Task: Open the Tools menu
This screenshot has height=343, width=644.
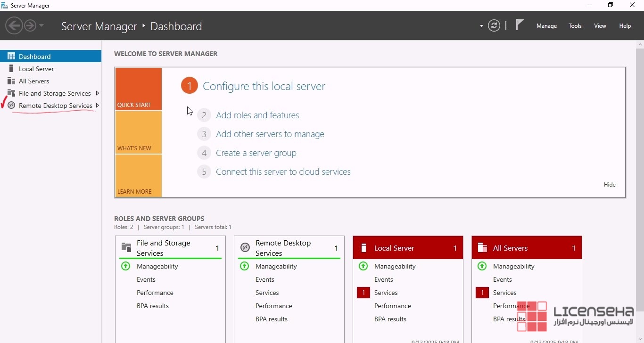Action: click(575, 26)
